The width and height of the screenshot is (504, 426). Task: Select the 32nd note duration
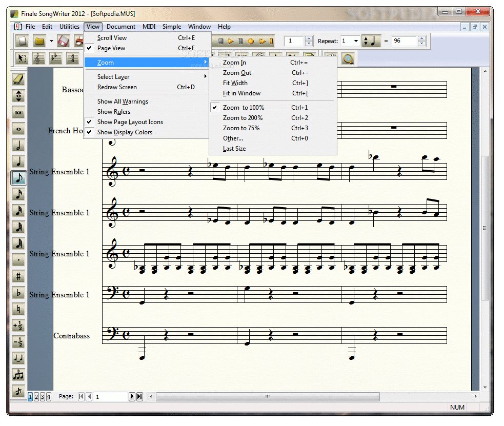pos(18,211)
